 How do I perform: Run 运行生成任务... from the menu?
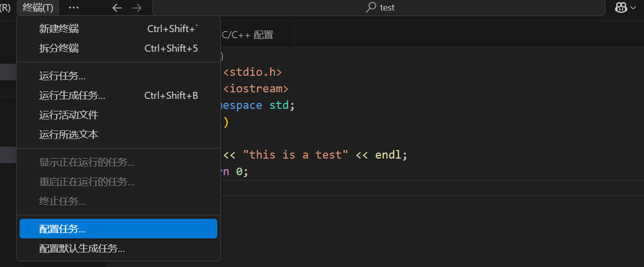72,96
